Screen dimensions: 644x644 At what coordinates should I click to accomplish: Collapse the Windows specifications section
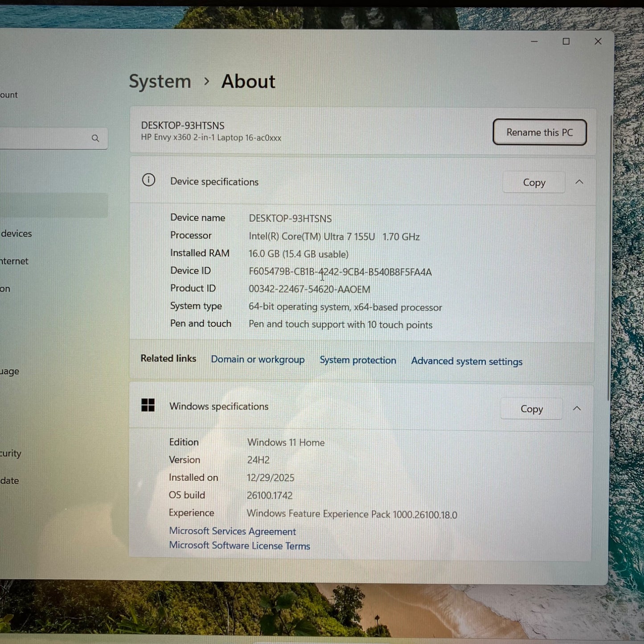[577, 408]
